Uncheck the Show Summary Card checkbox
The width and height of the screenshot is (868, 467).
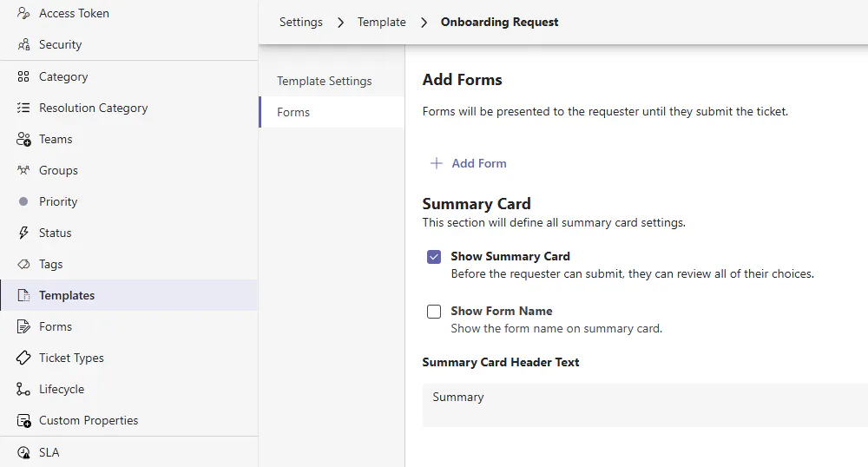pyautogui.click(x=434, y=257)
